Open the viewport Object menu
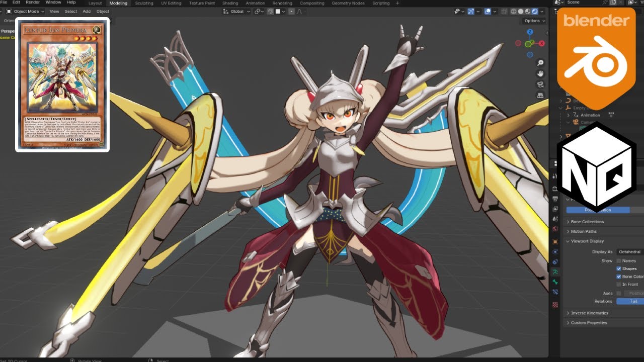Screen dimensions: 644x362 103,11
